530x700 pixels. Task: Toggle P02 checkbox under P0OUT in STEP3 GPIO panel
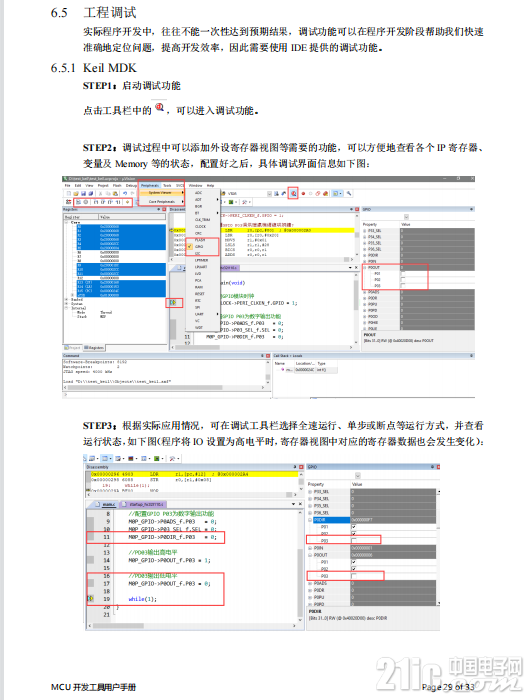[354, 569]
